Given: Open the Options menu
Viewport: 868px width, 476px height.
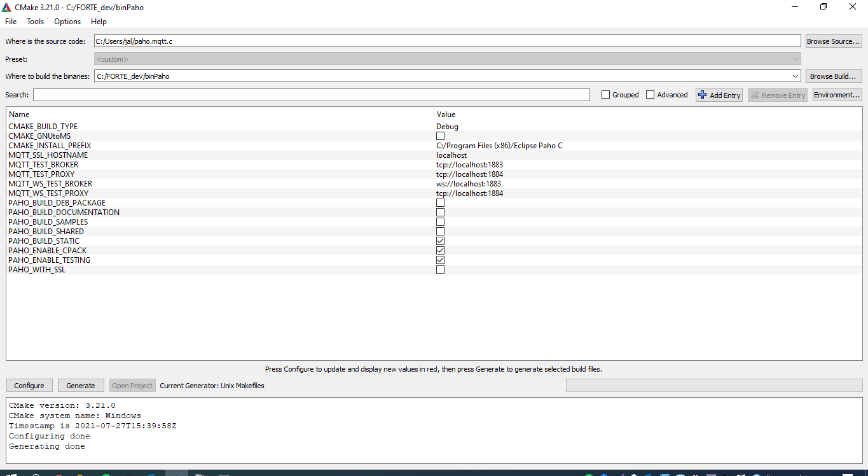Looking at the screenshot, I should pyautogui.click(x=67, y=22).
